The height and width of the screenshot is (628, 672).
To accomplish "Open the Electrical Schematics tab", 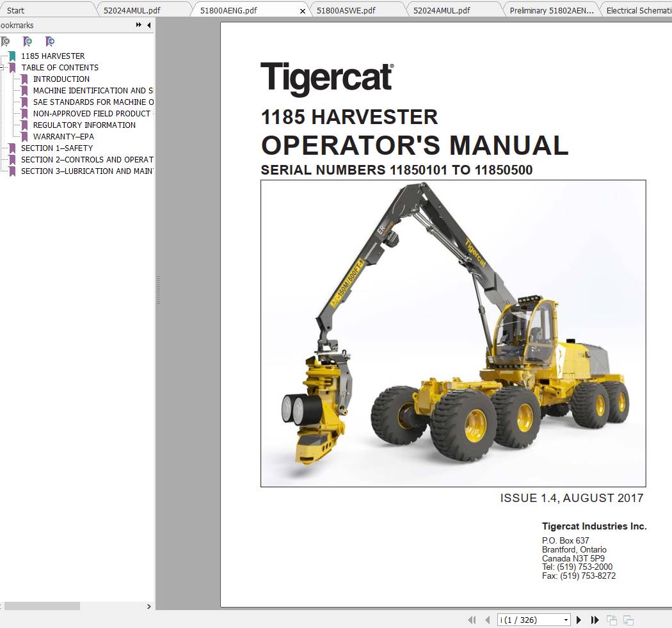I will 637,10.
